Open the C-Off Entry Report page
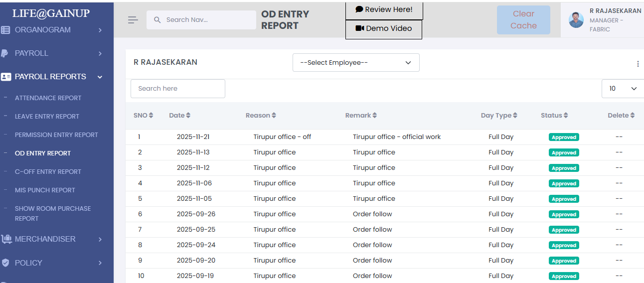 point(48,172)
